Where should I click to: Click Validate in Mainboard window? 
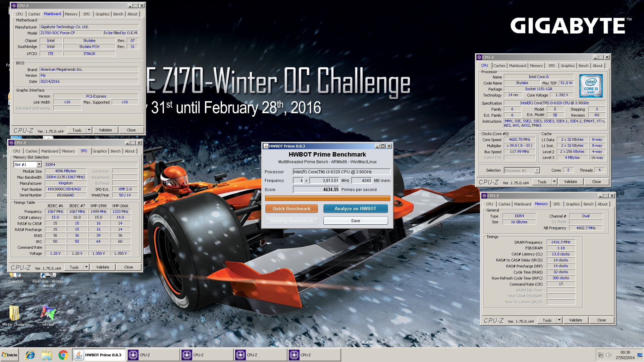point(105,130)
